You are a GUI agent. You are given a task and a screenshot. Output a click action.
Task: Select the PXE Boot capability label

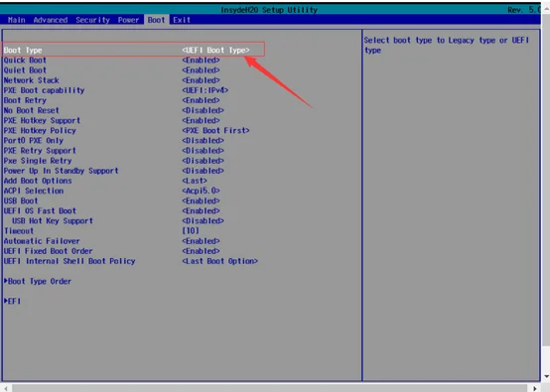pyautogui.click(x=45, y=90)
